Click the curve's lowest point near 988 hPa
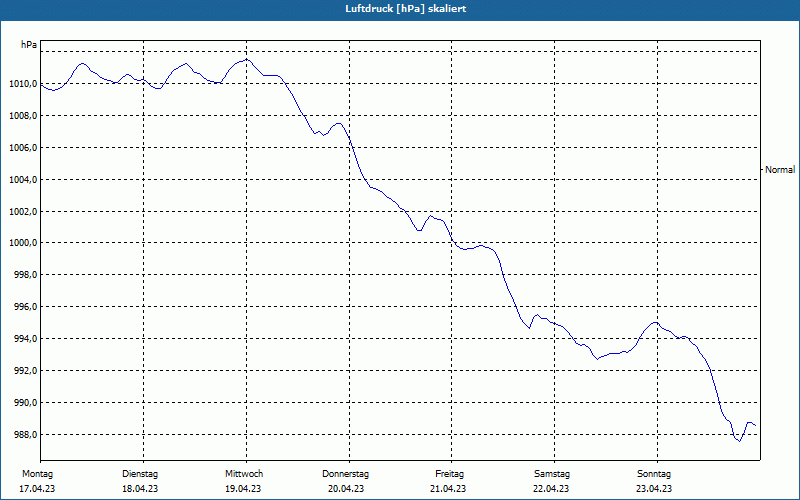800x500 pixels. (739, 441)
